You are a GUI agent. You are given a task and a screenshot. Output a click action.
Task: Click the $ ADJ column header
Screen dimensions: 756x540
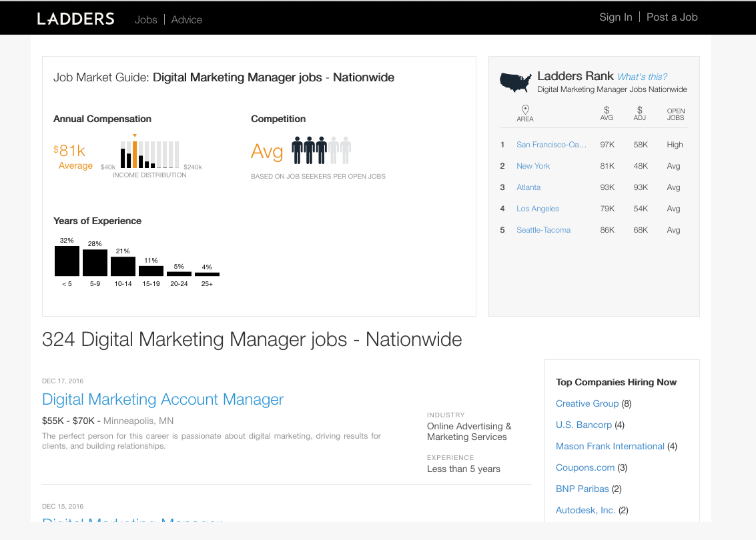coord(640,114)
